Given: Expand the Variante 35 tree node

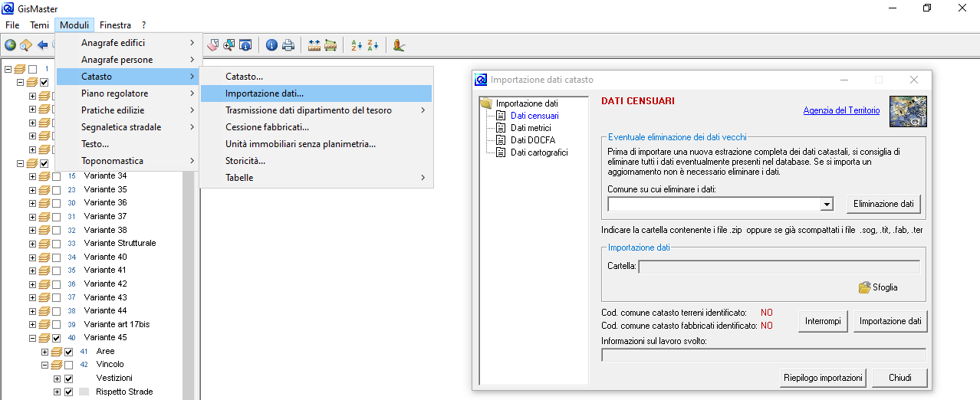Looking at the screenshot, I should click(32, 190).
